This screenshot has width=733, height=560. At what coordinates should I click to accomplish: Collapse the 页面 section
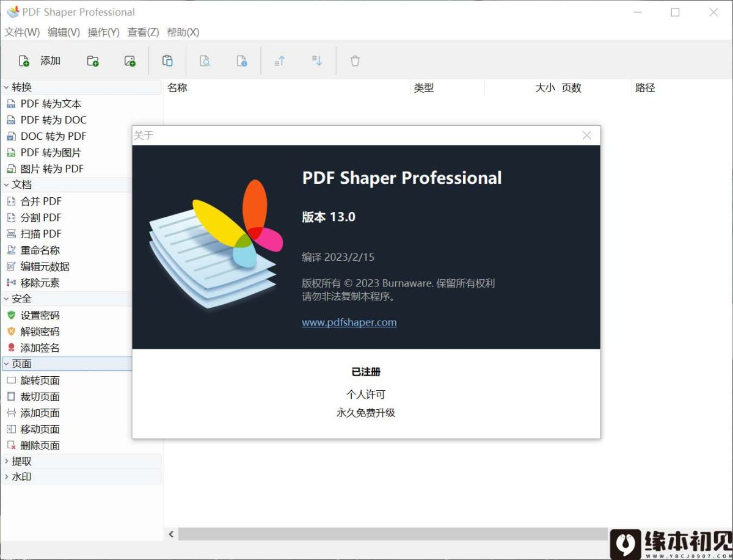coord(7,364)
